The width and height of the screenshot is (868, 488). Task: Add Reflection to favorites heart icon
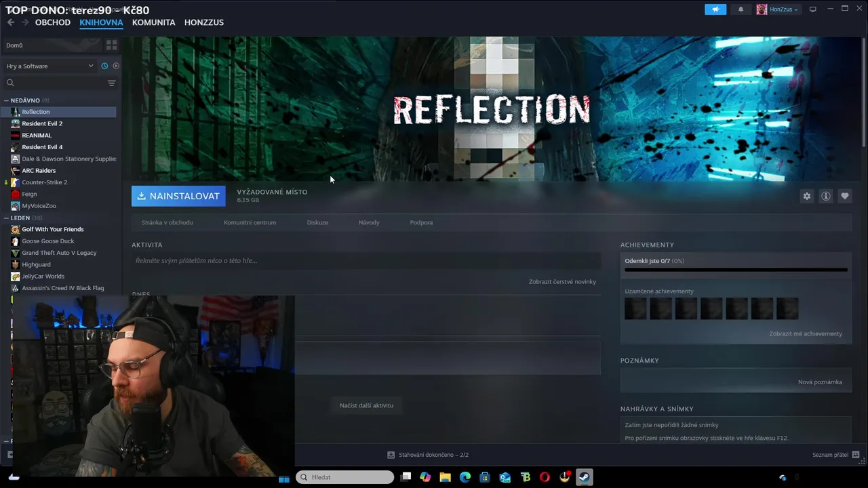(845, 196)
